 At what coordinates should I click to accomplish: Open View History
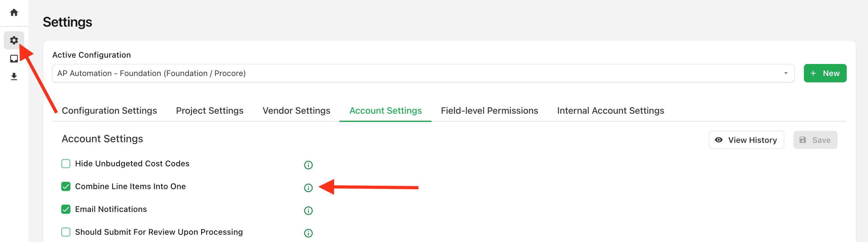[x=746, y=140]
